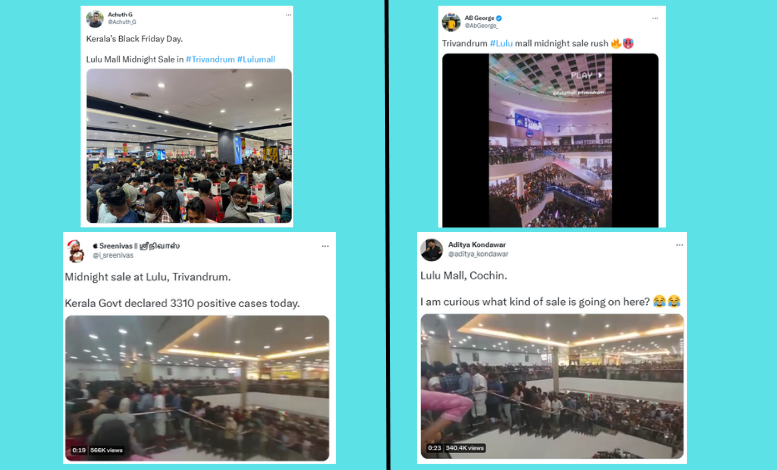Click the PLAY overlay on the mall video
Screen dimensions: 777x470
tap(586, 75)
